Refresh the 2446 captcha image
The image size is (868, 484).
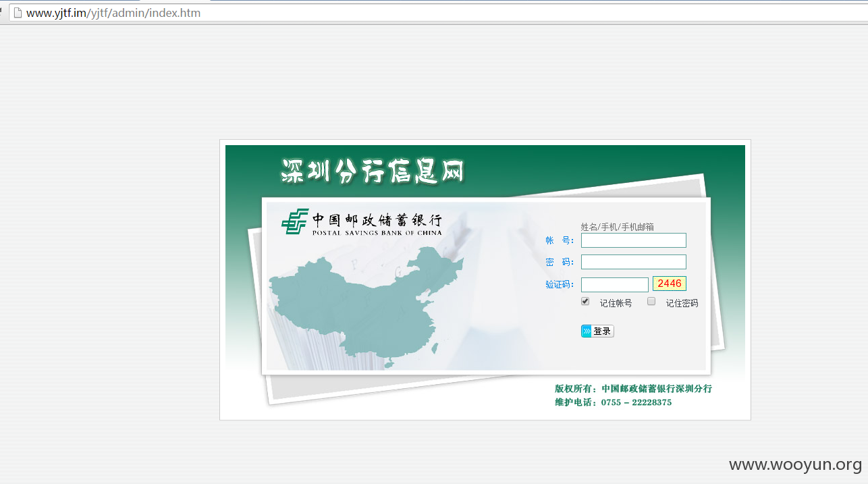coord(670,284)
